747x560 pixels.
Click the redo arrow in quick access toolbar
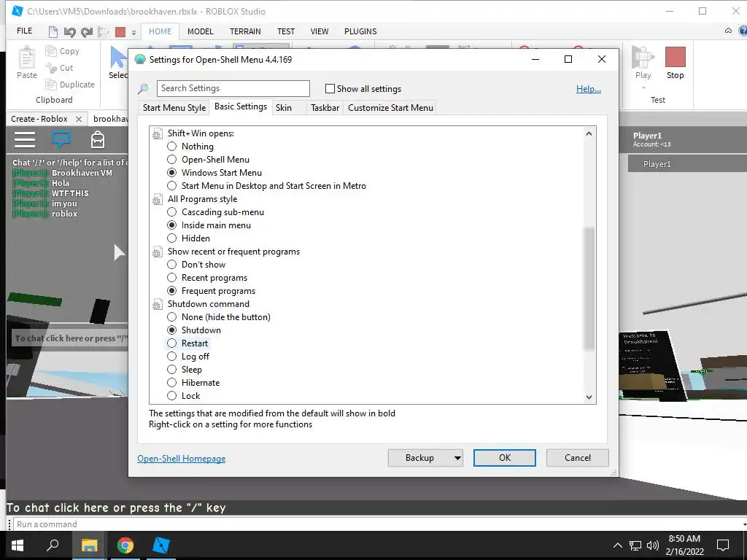click(86, 32)
